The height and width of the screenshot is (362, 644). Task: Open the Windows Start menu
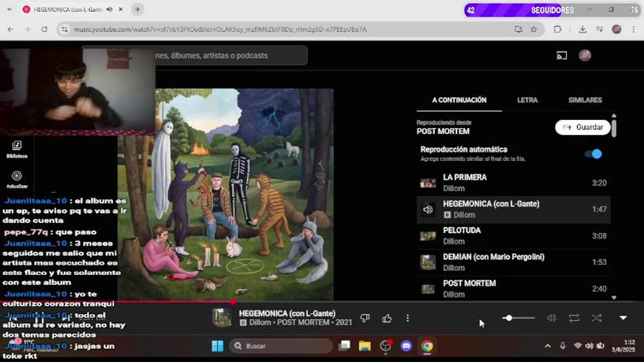217,346
